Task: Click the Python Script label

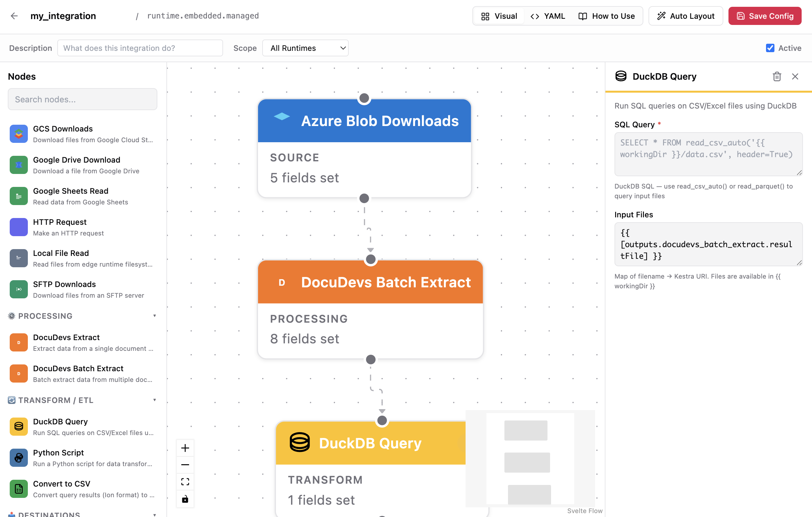Action: point(58,453)
